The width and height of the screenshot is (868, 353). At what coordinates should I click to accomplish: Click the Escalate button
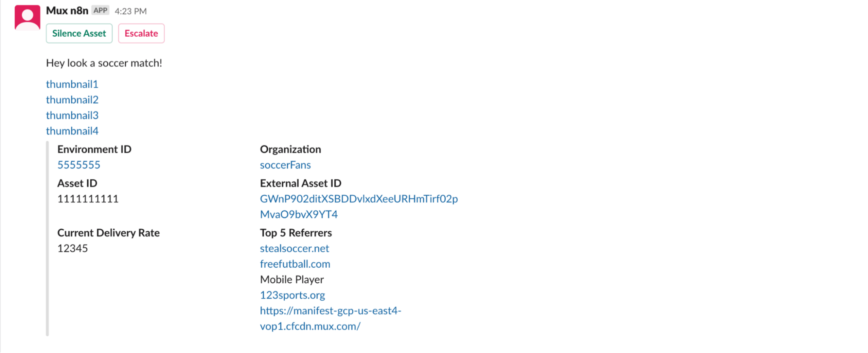141,33
